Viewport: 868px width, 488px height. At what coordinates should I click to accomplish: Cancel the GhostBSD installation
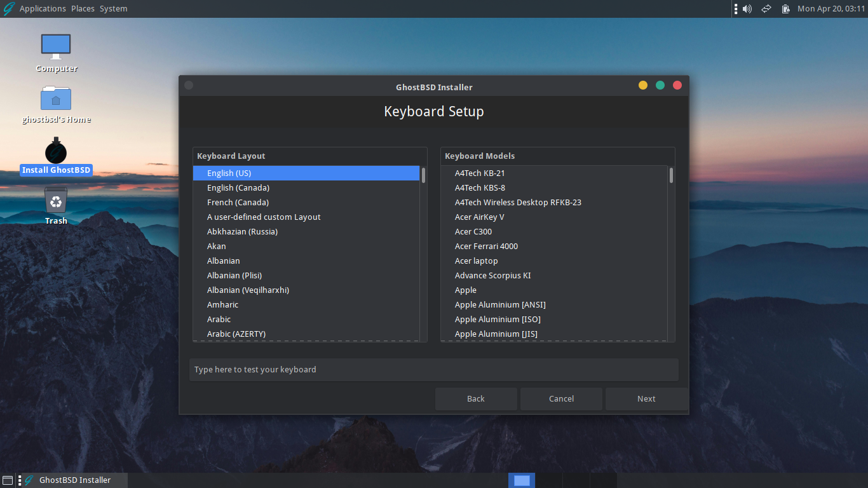coord(561,399)
